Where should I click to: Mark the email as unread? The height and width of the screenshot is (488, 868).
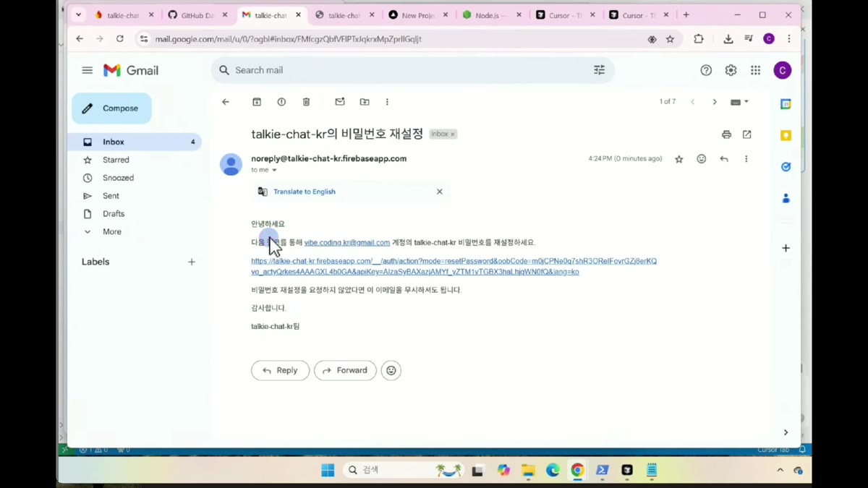coord(340,102)
